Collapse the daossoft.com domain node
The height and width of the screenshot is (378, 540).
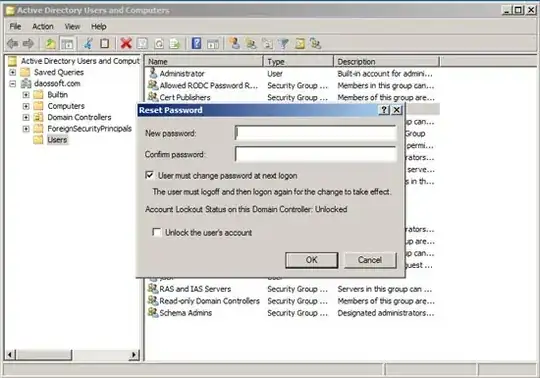click(12, 84)
